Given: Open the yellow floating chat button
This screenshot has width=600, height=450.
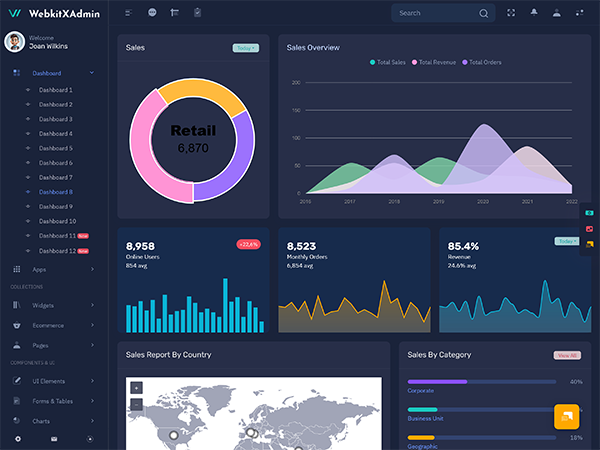Looking at the screenshot, I should [x=567, y=416].
